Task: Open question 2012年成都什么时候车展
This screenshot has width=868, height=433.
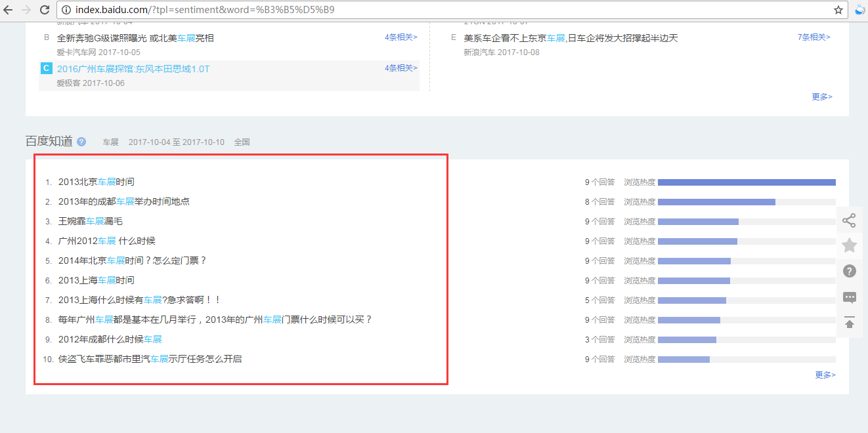Action: click(x=110, y=339)
